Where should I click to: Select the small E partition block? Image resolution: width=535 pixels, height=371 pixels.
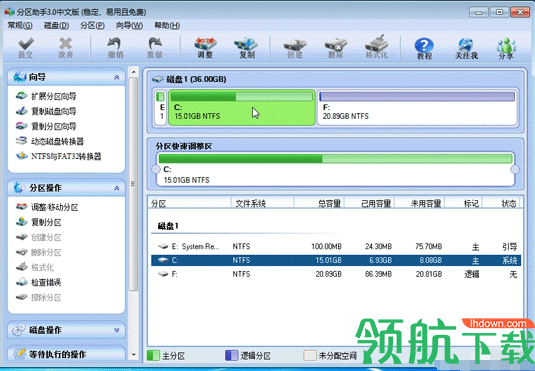161,108
